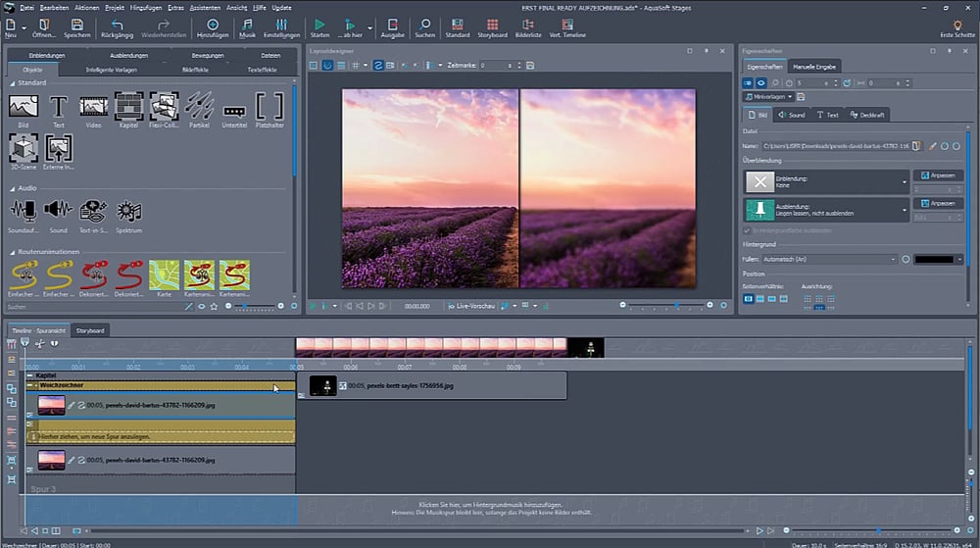Switch to the Bilderliste view
980x548 pixels.
coord(526,26)
